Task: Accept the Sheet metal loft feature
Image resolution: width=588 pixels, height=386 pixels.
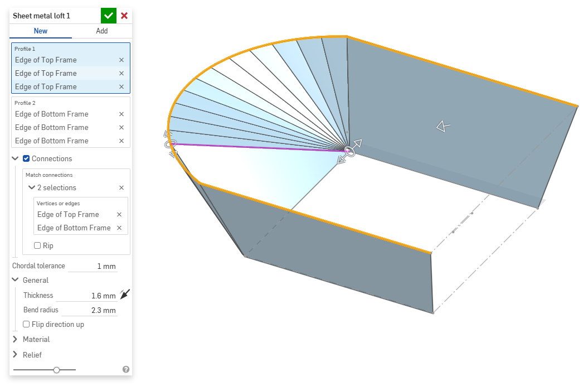Action: click(x=109, y=16)
